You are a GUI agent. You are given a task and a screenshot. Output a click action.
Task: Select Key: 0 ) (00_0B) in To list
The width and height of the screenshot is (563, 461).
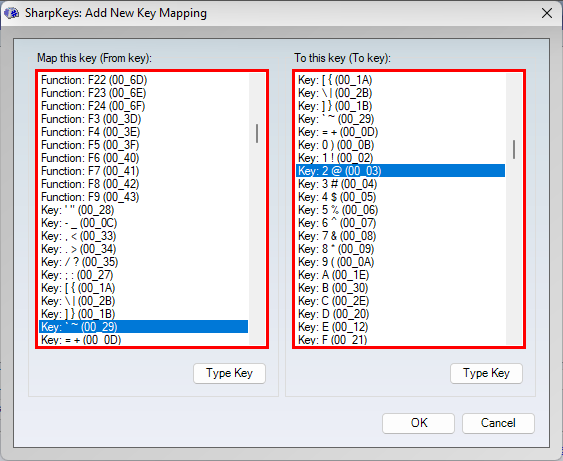(x=400, y=145)
